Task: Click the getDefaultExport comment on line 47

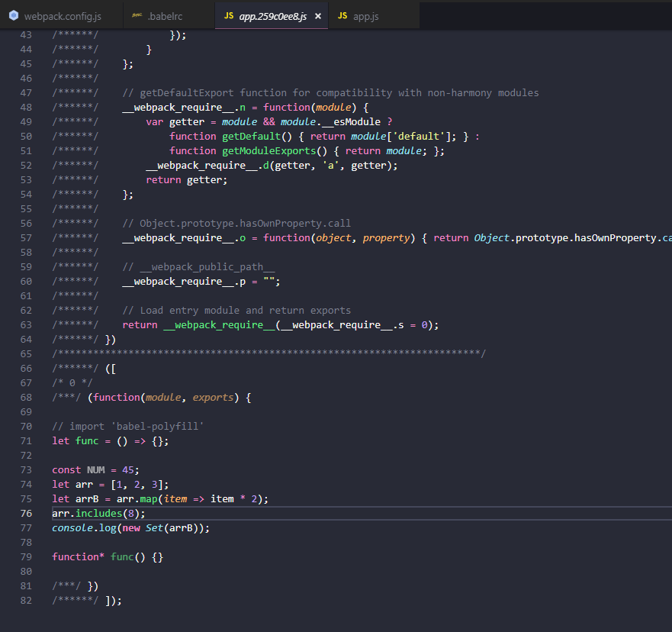Action: coord(330,93)
